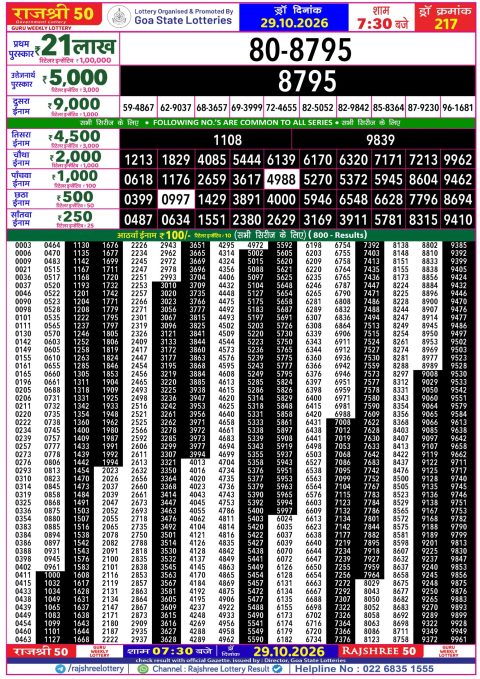Select draw date 29.10.2026 in the header
480x679 pixels.
click(x=294, y=23)
